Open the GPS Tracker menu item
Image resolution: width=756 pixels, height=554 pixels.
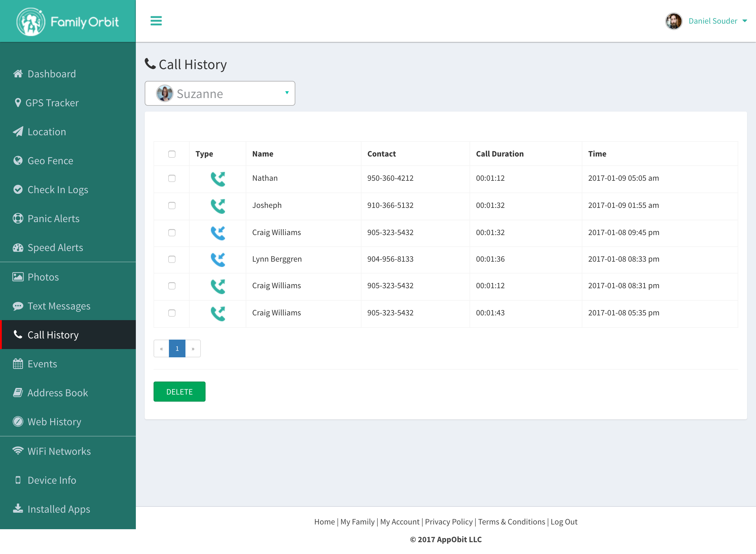point(68,102)
